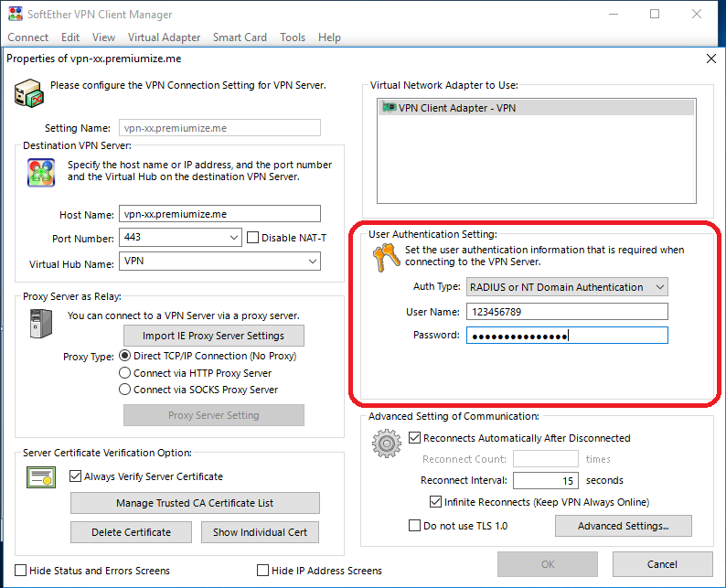Screen dimensions: 726x588
Task: Toggle Infinite Reconnects checkbox
Action: [x=436, y=501]
